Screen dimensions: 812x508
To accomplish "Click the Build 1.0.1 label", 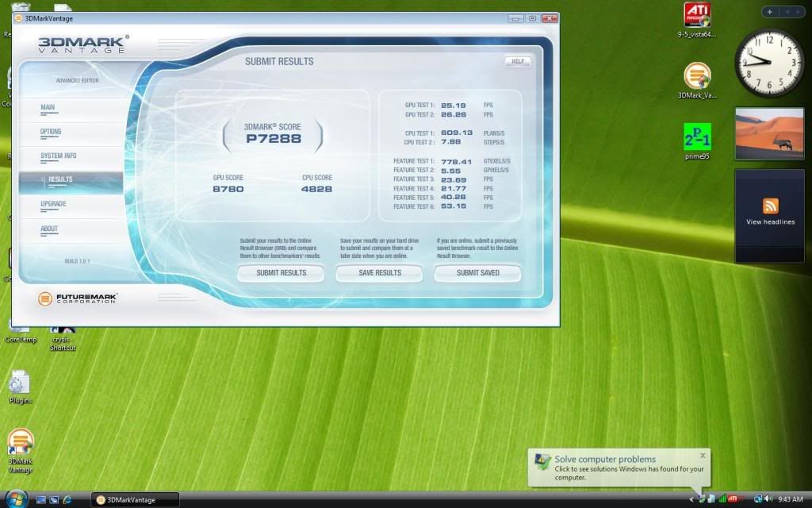I will 77,261.
